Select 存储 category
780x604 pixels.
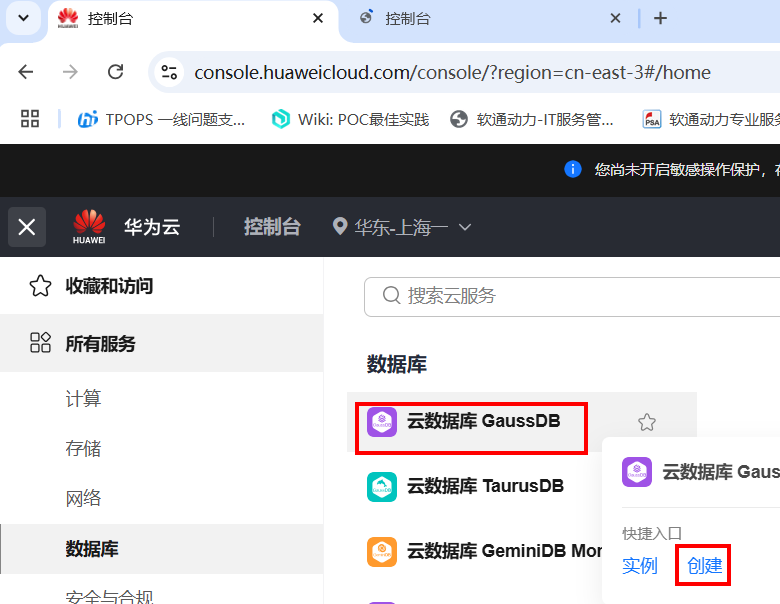[83, 448]
